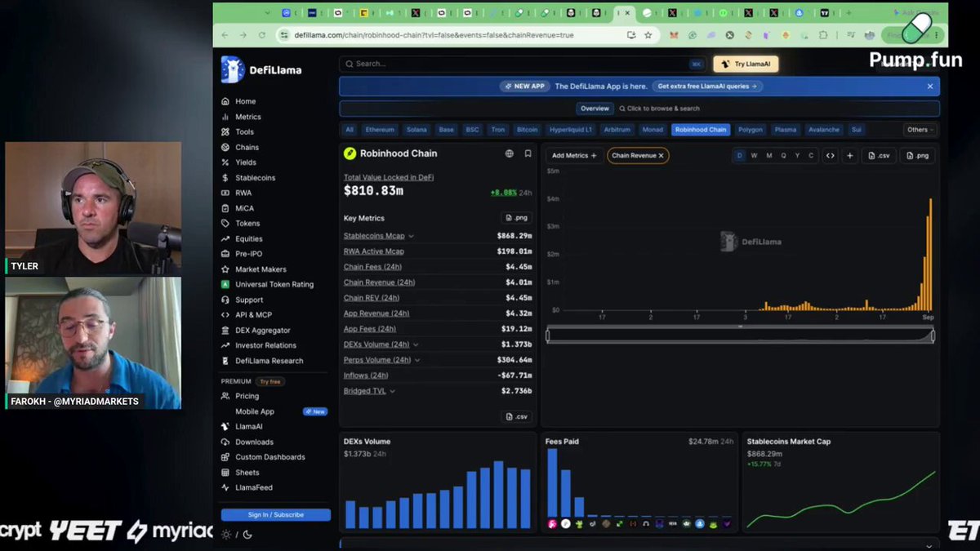
Task: Go back with the browser back arrow
Action: tap(225, 35)
